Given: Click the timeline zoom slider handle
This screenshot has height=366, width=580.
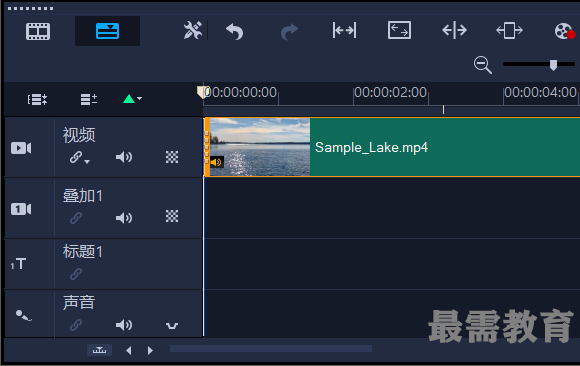Looking at the screenshot, I should coord(553,65).
